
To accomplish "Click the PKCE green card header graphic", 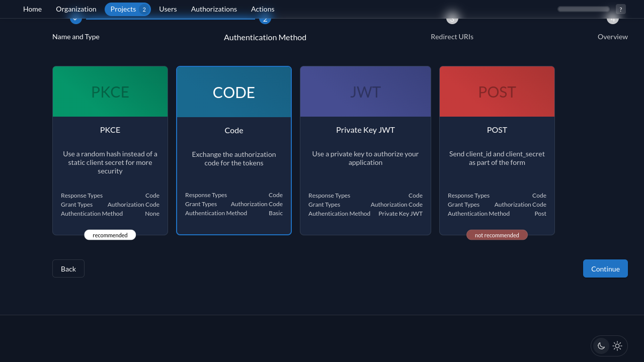I will pos(110,91).
